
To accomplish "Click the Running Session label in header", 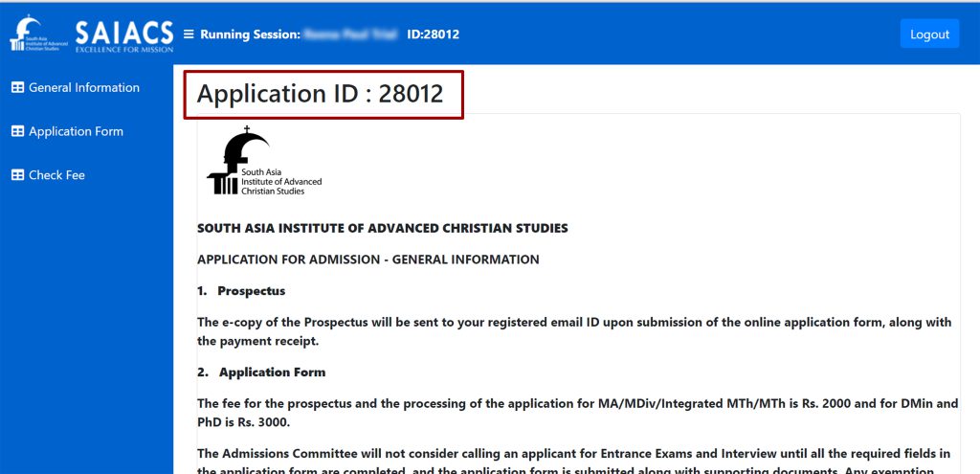I will pyautogui.click(x=251, y=34).
